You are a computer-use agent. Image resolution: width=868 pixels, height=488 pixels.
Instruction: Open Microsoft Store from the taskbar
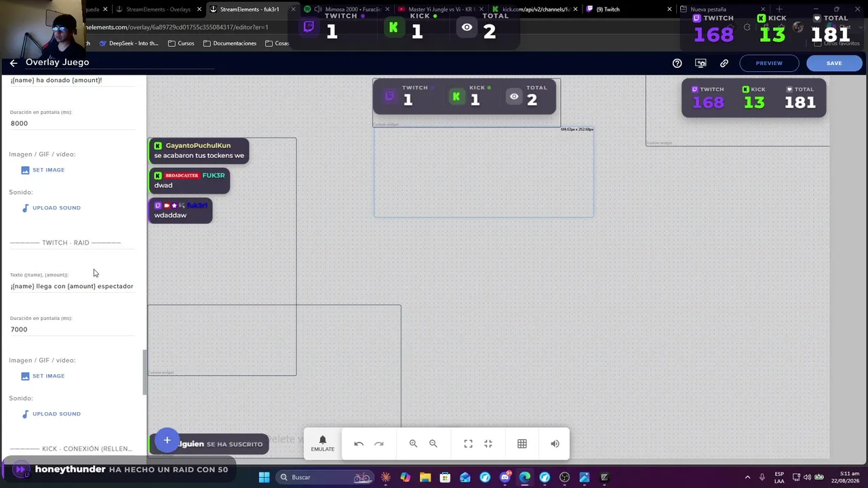(445, 478)
